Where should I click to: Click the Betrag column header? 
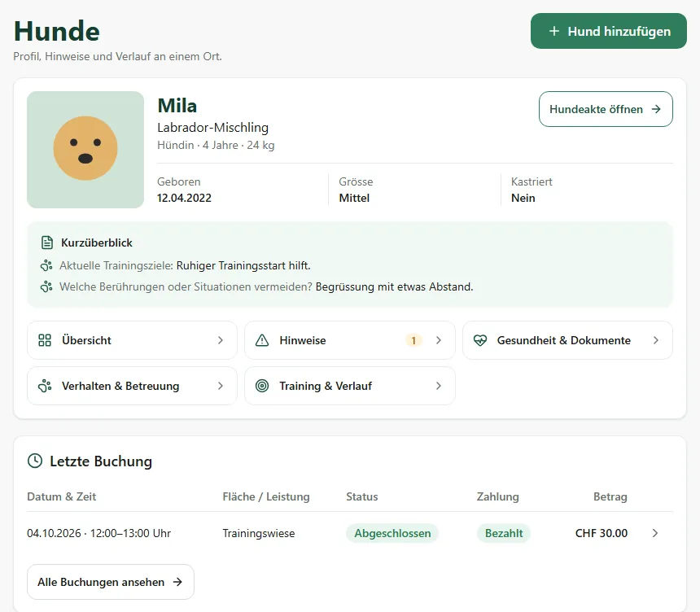coord(610,496)
